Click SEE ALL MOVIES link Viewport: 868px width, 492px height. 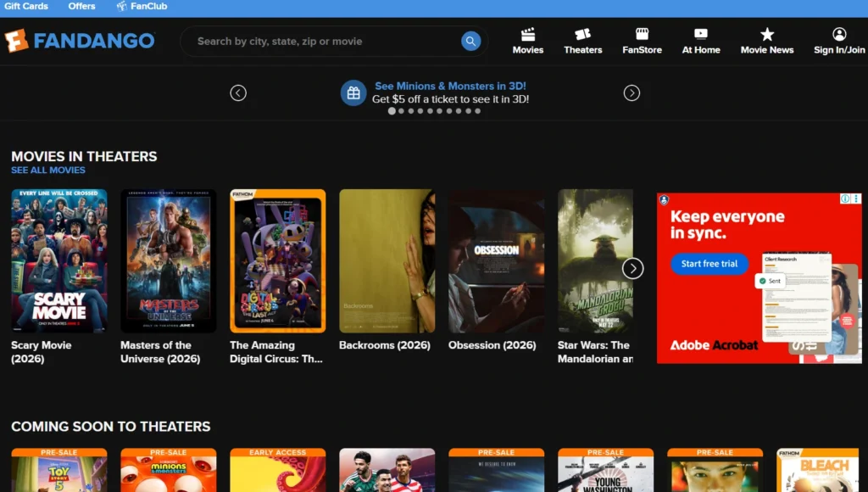tap(48, 171)
